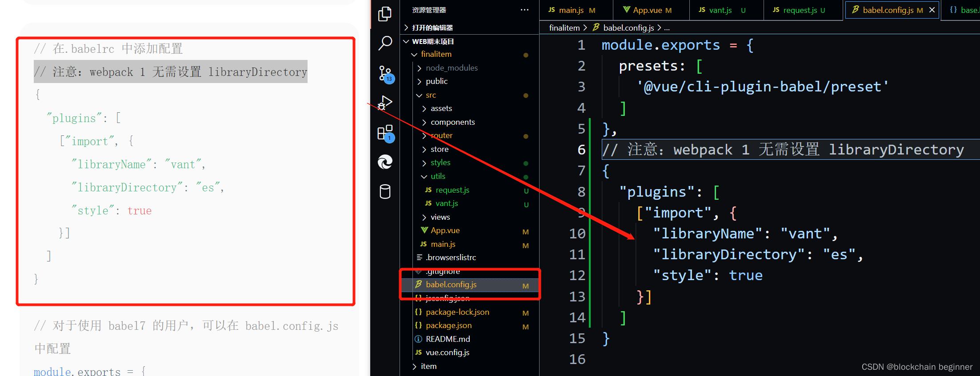Open package.json in the explorer

point(469,325)
